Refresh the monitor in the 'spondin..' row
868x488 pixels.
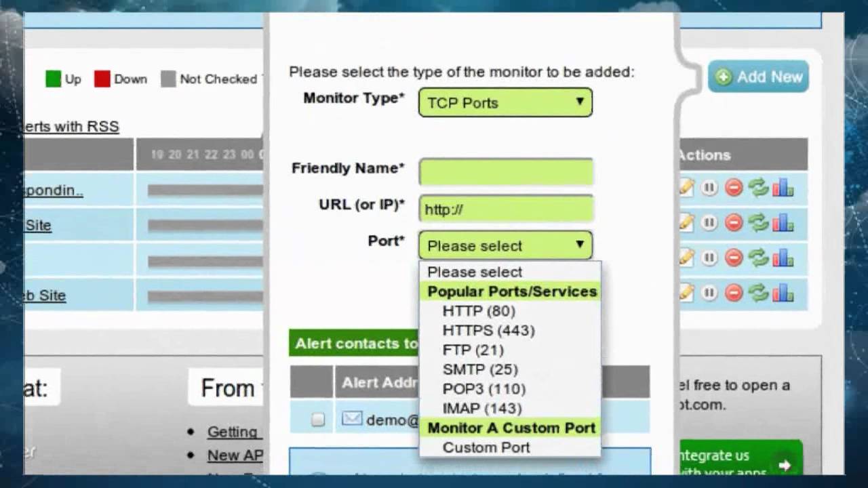point(758,188)
